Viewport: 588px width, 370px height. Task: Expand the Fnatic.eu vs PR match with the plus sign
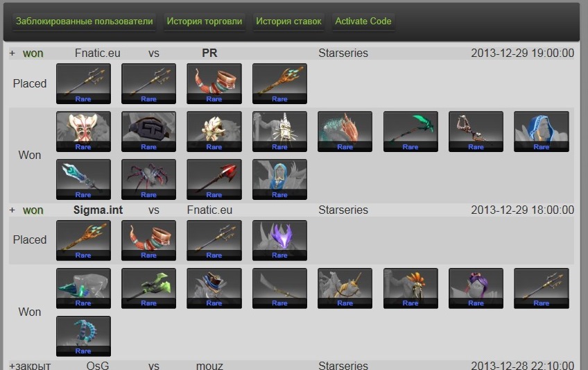(x=12, y=53)
